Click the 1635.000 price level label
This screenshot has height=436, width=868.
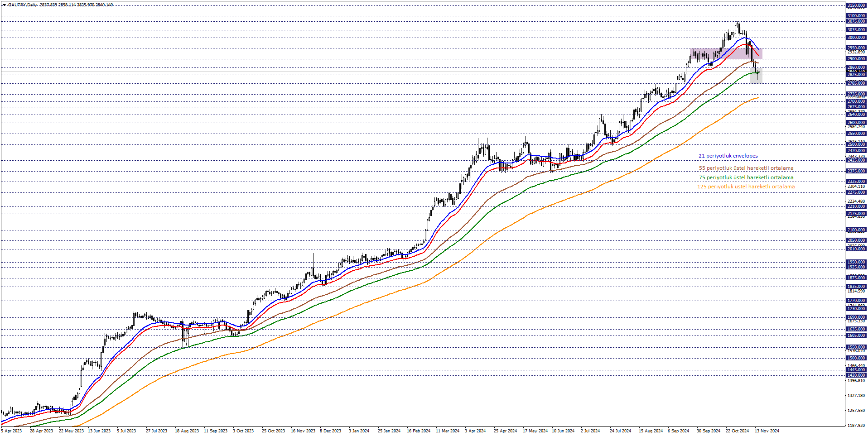coord(856,329)
